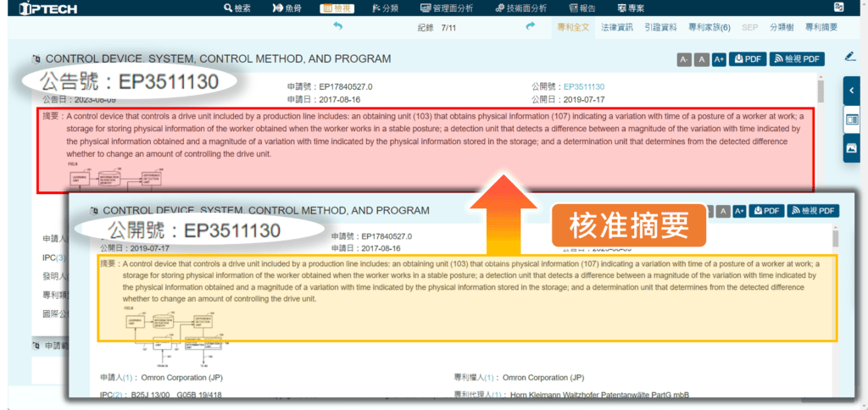
Task: Decrease font size with A- button
Action: tap(684, 59)
